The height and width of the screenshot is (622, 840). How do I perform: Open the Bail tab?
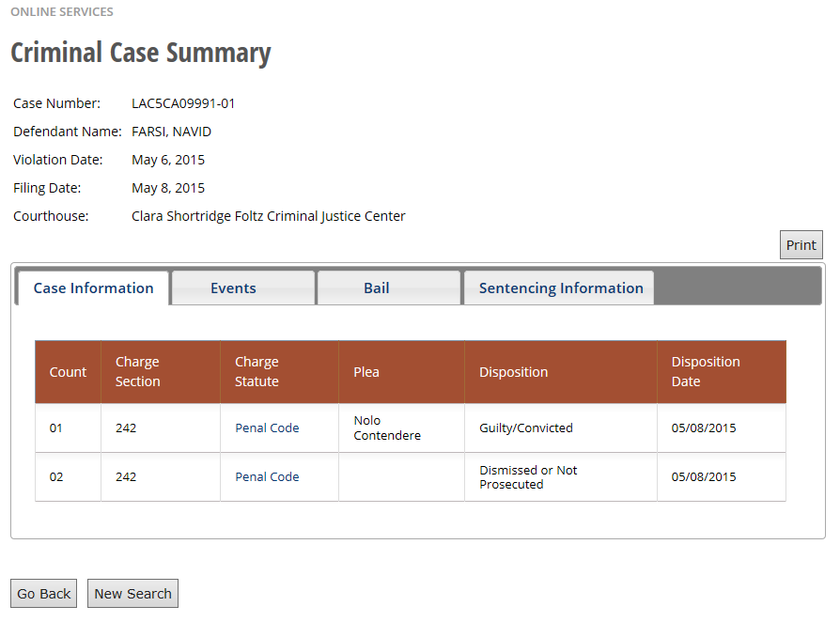click(x=389, y=288)
